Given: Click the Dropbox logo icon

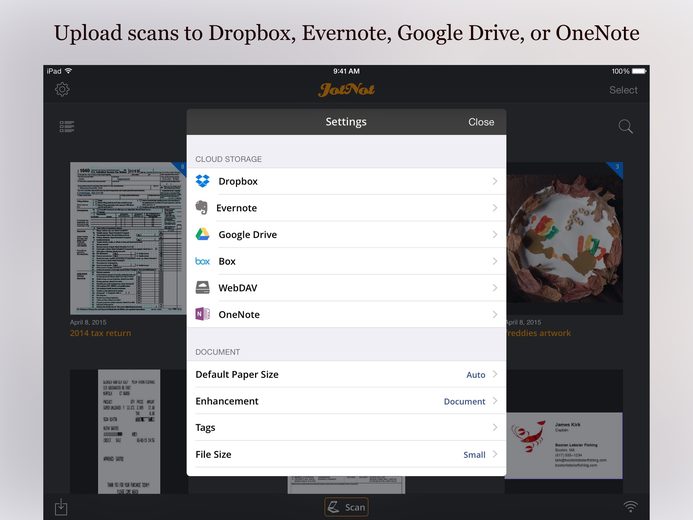Looking at the screenshot, I should (x=202, y=181).
